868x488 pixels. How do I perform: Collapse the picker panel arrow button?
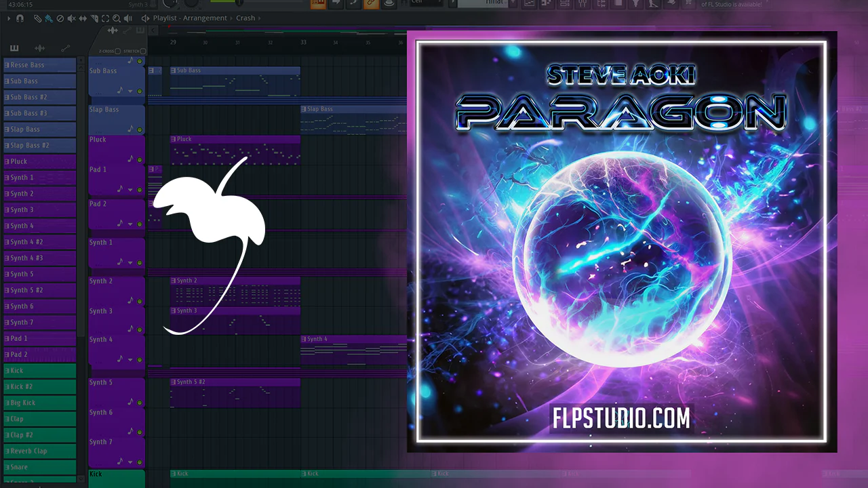tap(153, 30)
